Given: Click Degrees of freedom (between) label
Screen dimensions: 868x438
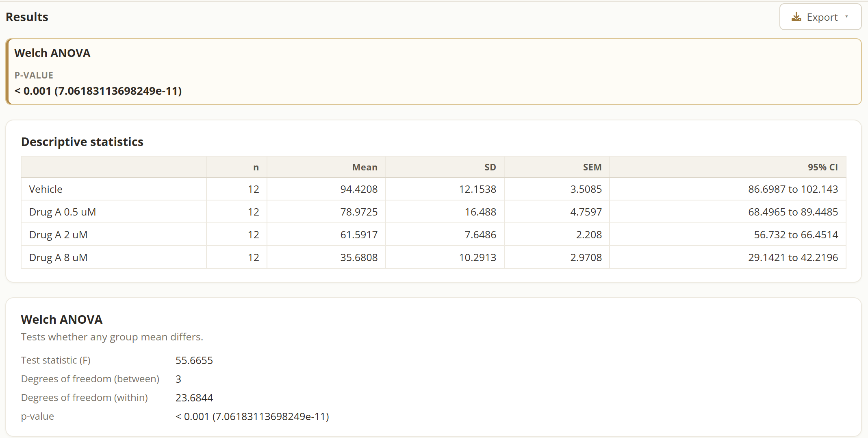Looking at the screenshot, I should tap(90, 379).
